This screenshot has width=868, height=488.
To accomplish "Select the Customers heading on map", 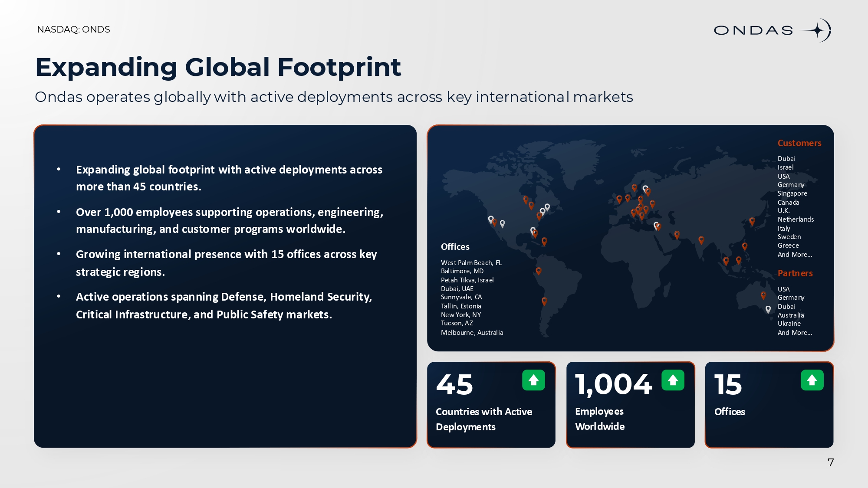I will coord(799,143).
